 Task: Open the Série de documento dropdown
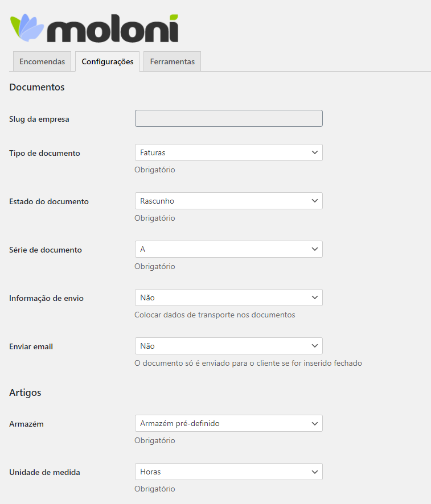[x=229, y=249]
